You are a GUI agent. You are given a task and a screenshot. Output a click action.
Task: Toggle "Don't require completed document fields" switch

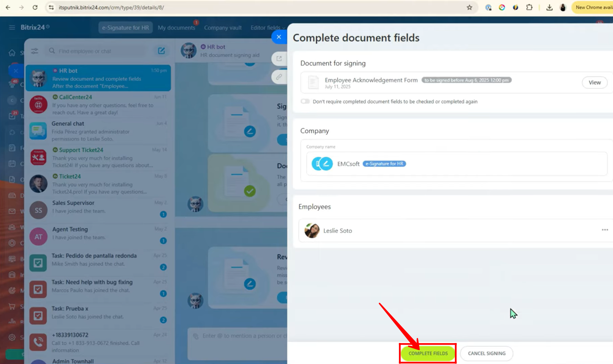coord(305,101)
